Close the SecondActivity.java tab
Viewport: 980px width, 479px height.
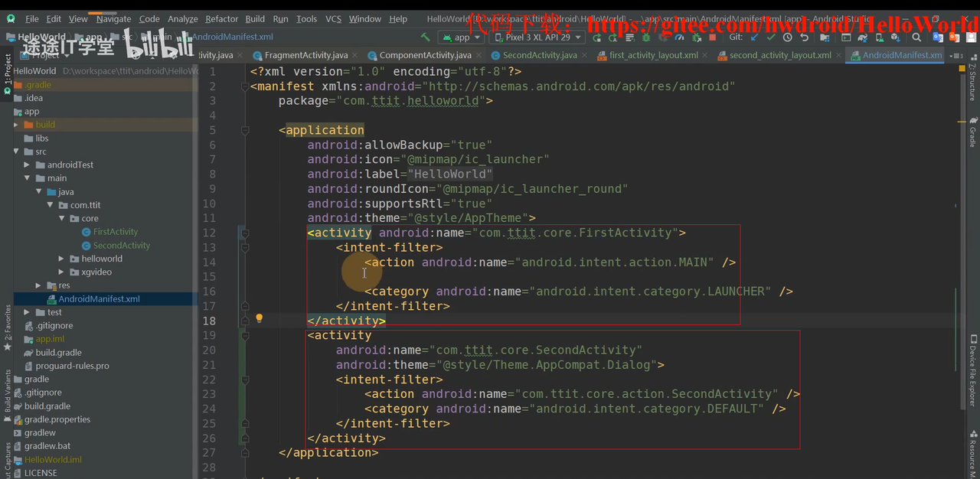[586, 55]
